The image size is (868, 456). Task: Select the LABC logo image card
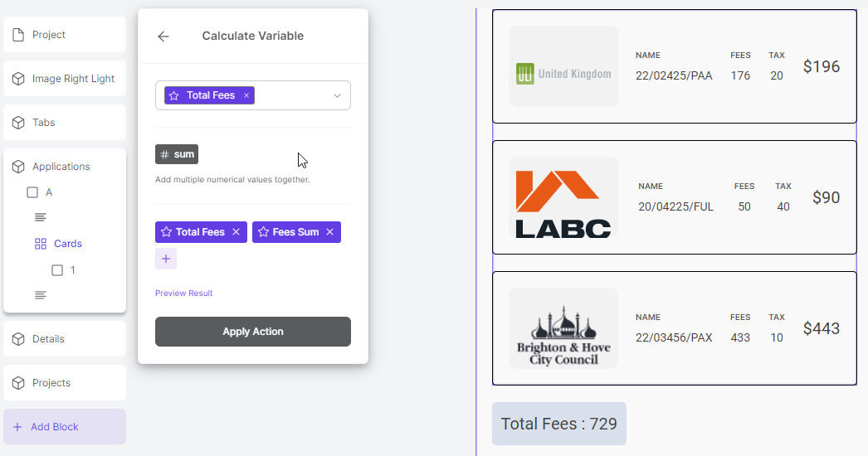tap(563, 197)
